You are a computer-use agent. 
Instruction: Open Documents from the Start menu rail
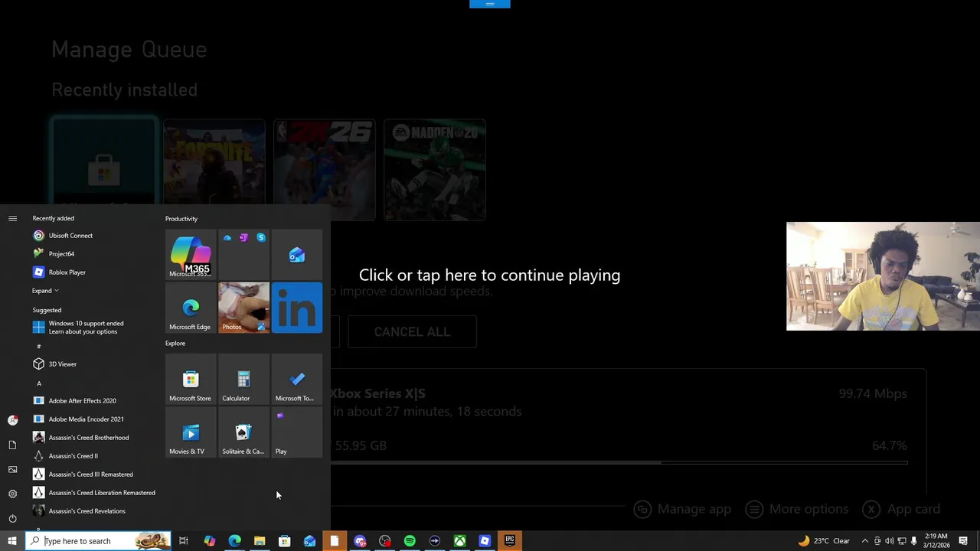[12, 445]
